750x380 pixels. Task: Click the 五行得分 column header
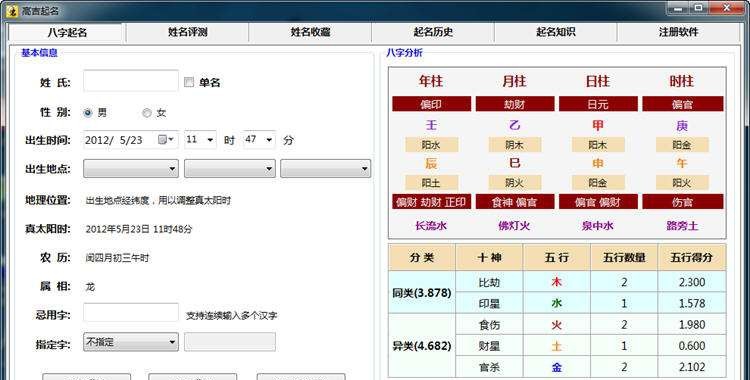(692, 257)
